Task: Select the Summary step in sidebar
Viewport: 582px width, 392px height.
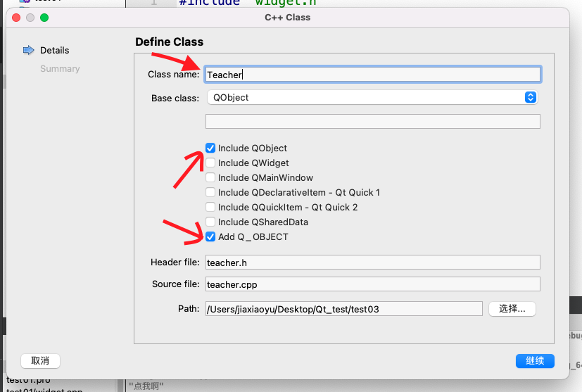Action: tap(60, 69)
